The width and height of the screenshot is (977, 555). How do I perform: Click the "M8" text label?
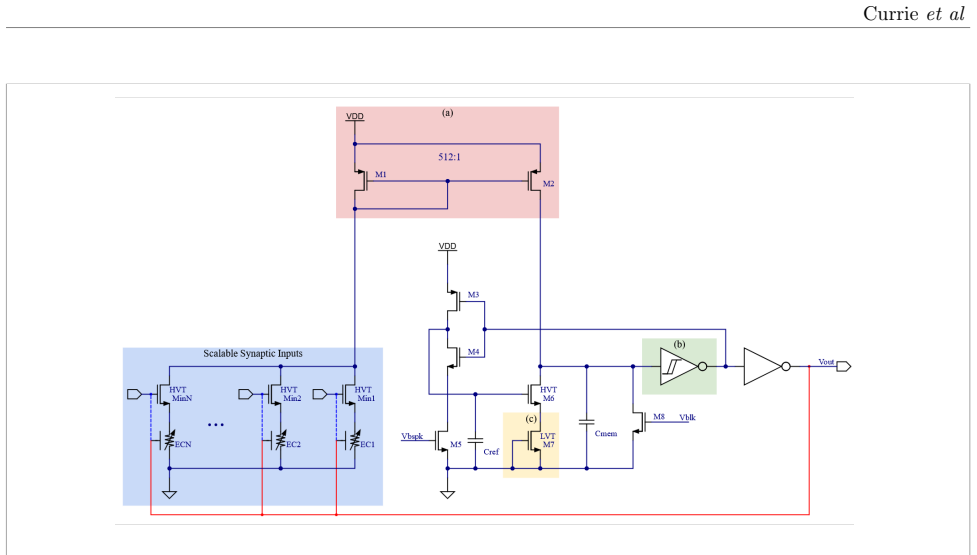(659, 417)
